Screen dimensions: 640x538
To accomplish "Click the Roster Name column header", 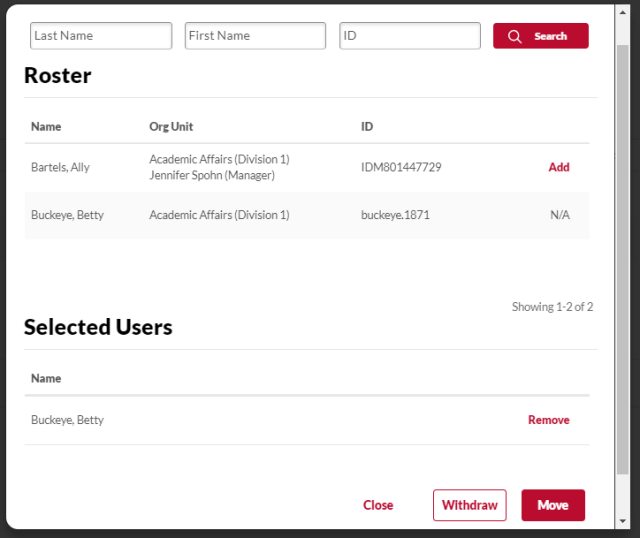I will click(x=46, y=127).
